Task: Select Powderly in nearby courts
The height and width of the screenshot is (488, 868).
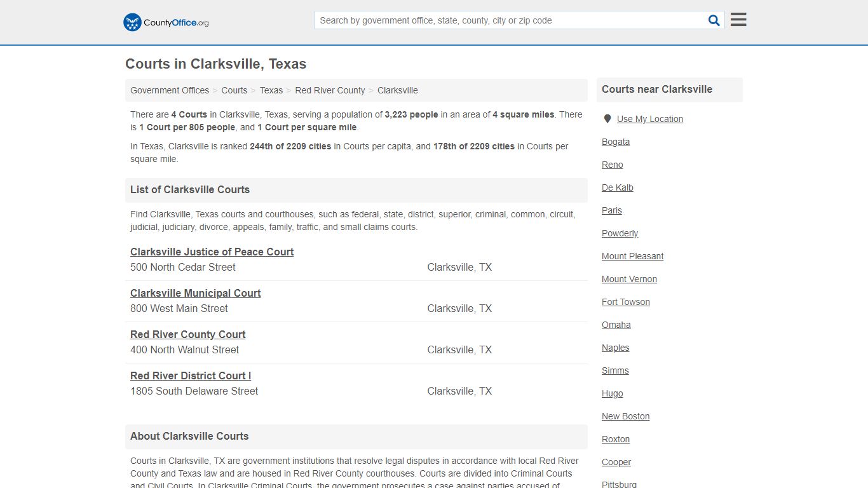Action: 620,233
